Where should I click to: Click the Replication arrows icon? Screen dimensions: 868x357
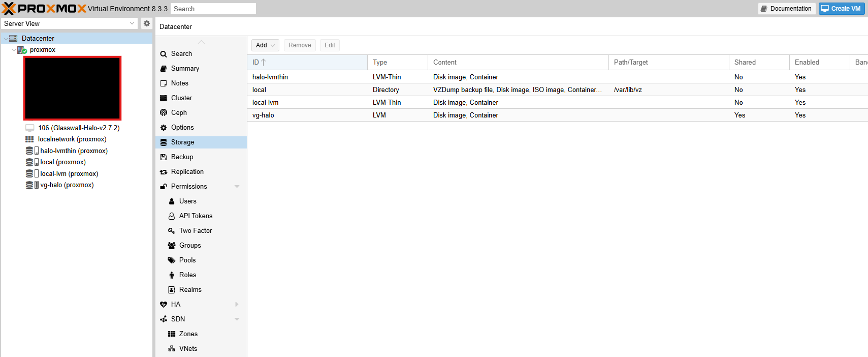[x=164, y=172]
